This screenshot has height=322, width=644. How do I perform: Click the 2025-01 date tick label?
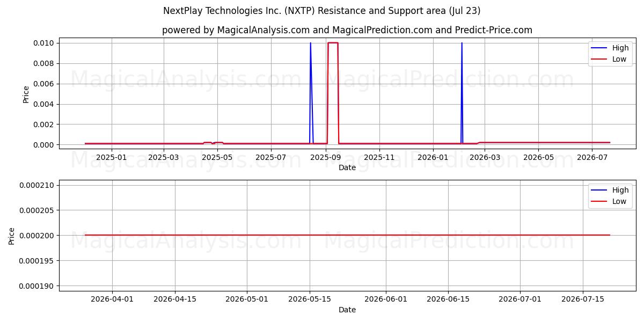coord(112,158)
